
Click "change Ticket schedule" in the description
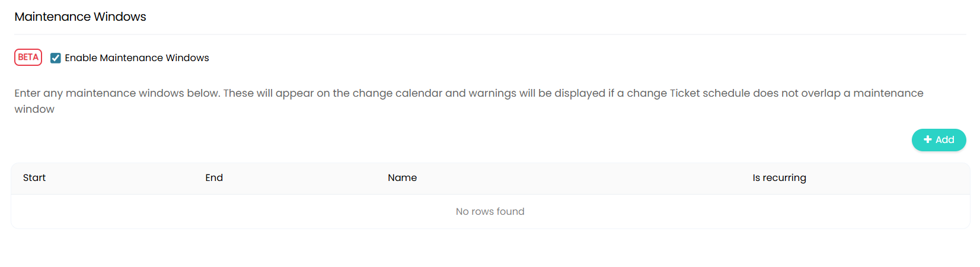688,93
